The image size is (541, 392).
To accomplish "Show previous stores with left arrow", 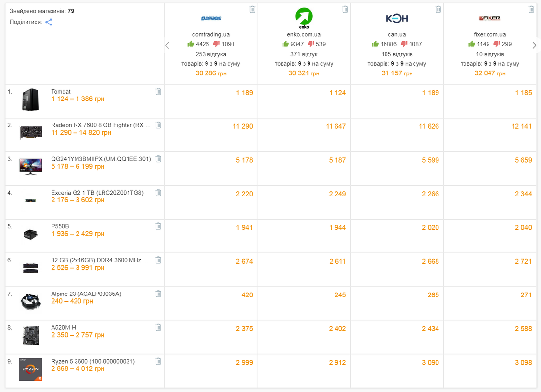I will click(167, 45).
